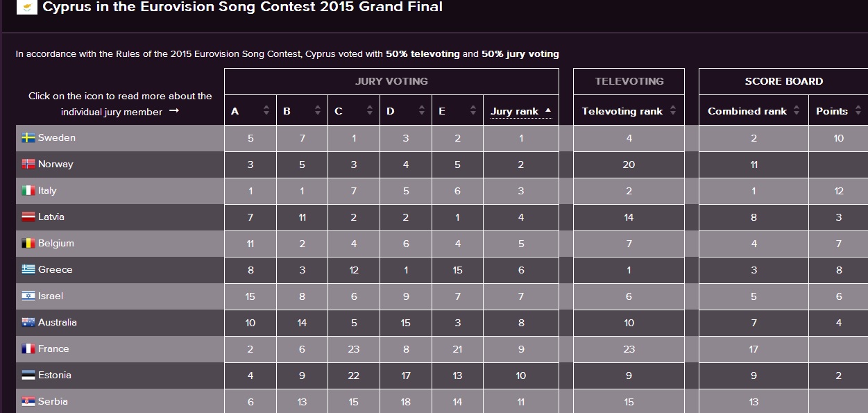Click the Belgium flag icon
This screenshot has height=413, width=868.
pyautogui.click(x=28, y=244)
